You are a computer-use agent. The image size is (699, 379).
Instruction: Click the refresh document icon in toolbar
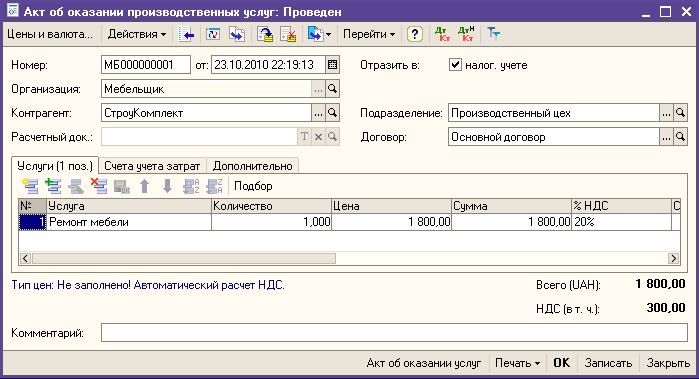tap(213, 34)
